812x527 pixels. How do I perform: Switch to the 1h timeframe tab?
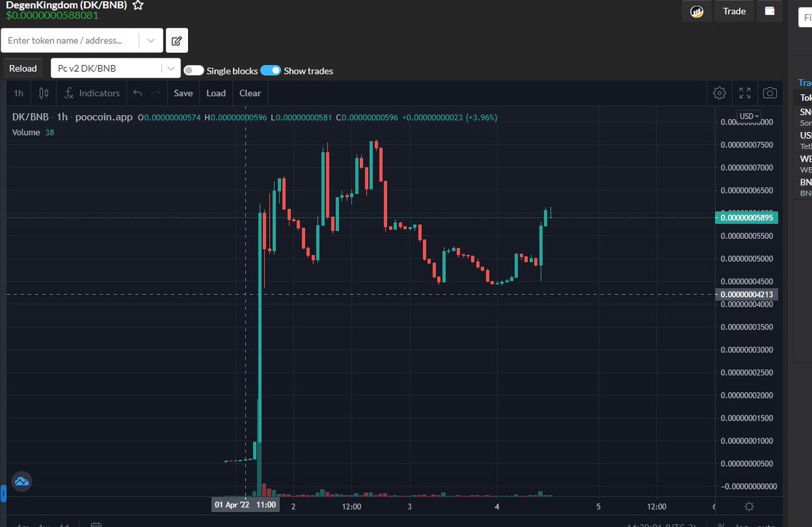18,93
